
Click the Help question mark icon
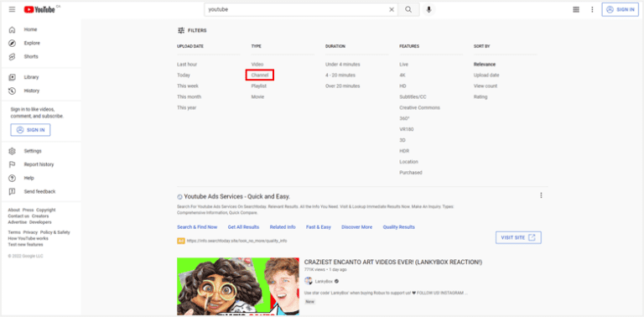[13, 179]
